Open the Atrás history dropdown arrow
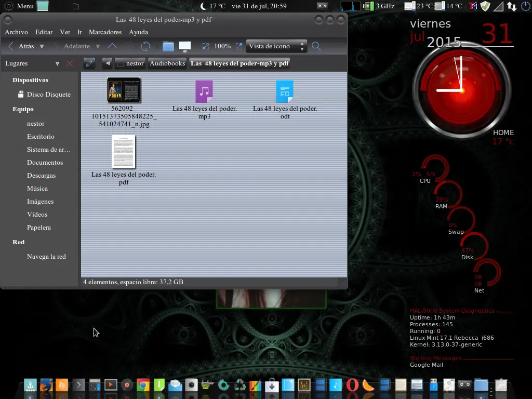This screenshot has height=399, width=532. pos(42,46)
